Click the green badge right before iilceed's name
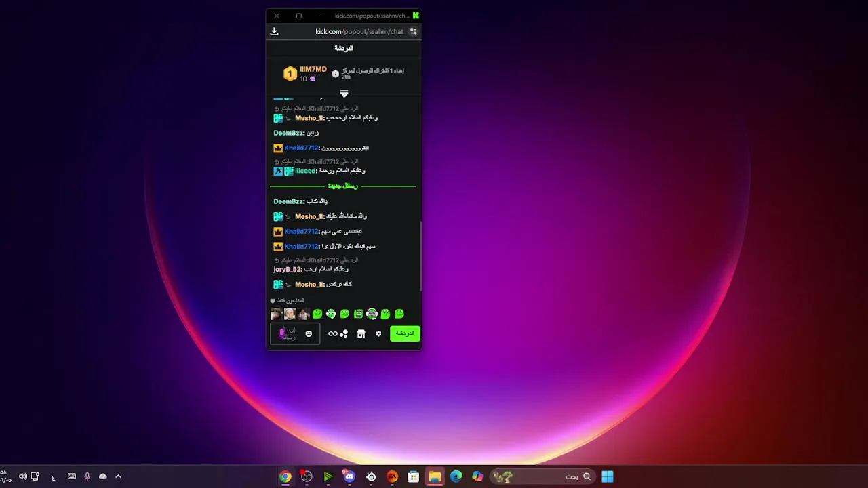868x488 pixels. 289,171
